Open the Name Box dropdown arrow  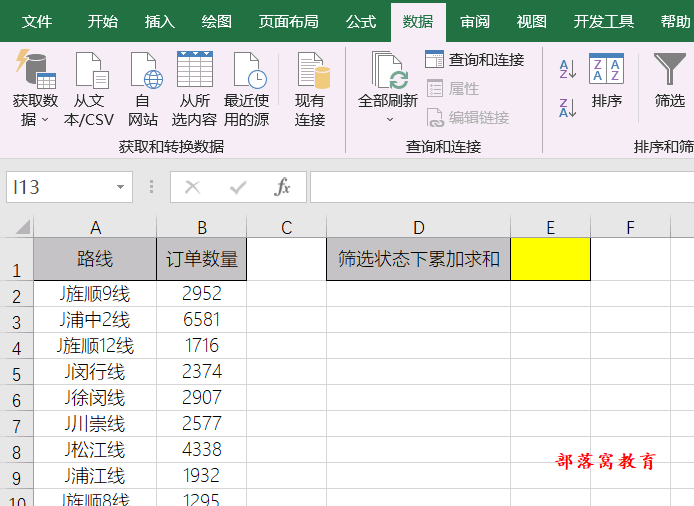[x=120, y=187]
